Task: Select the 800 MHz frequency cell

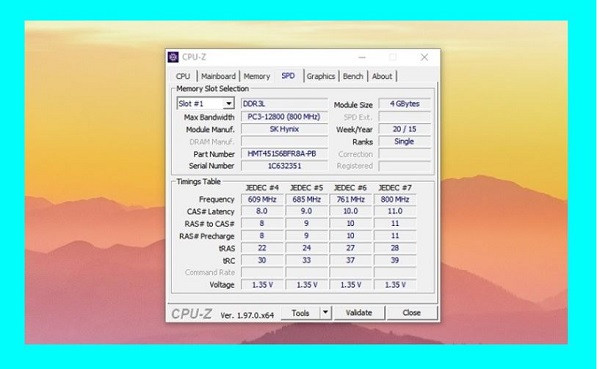Action: [395, 199]
